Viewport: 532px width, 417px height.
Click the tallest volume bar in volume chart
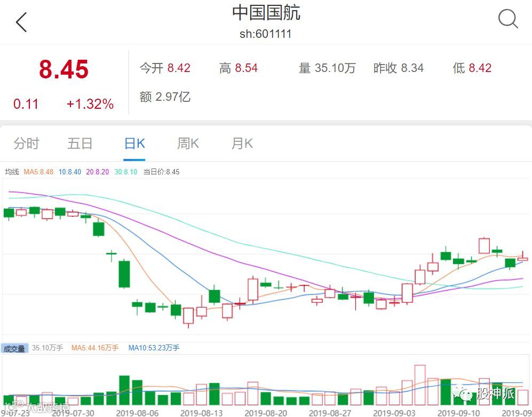click(x=420, y=385)
